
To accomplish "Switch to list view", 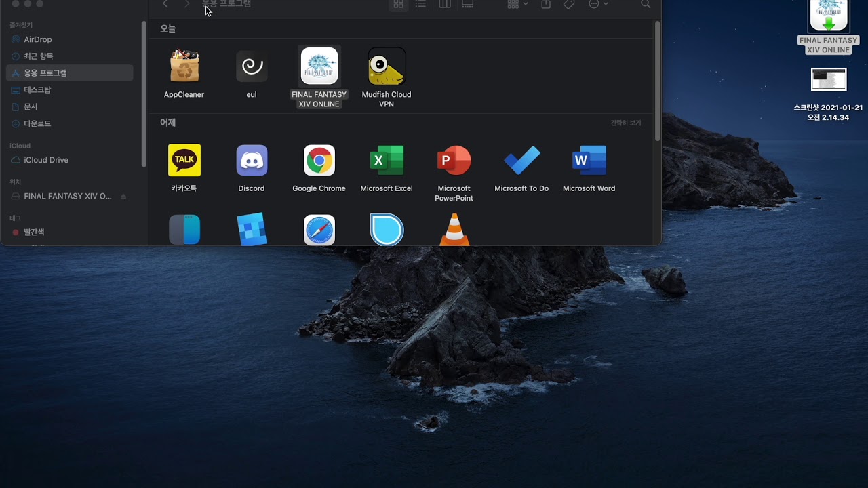I will [420, 4].
